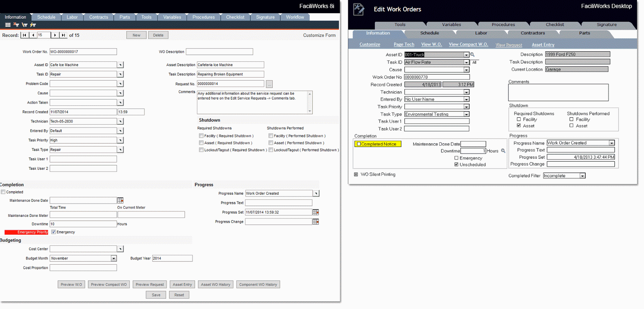644x309 pixels.
Task: Click the Save button
Action: (x=156, y=295)
